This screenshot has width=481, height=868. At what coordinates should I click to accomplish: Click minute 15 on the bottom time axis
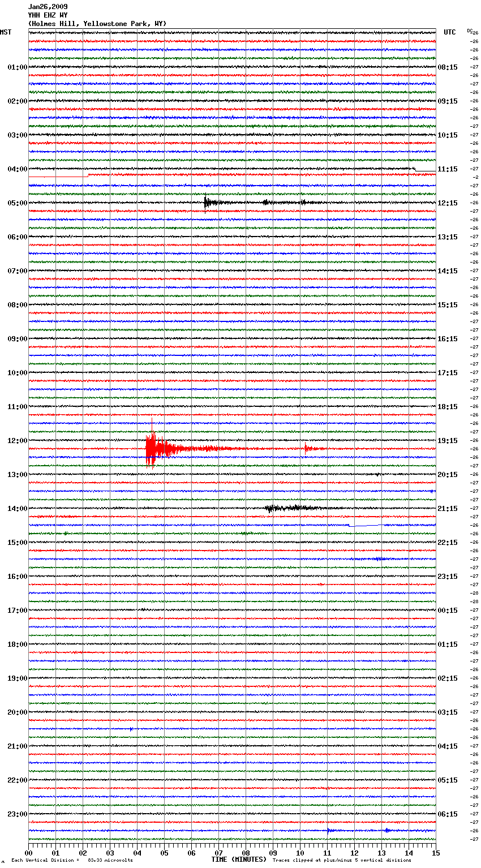[x=436, y=853]
